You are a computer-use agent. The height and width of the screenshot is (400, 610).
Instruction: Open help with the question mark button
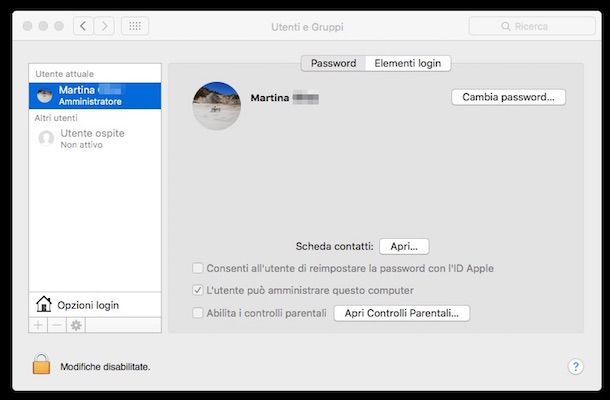pos(575,367)
